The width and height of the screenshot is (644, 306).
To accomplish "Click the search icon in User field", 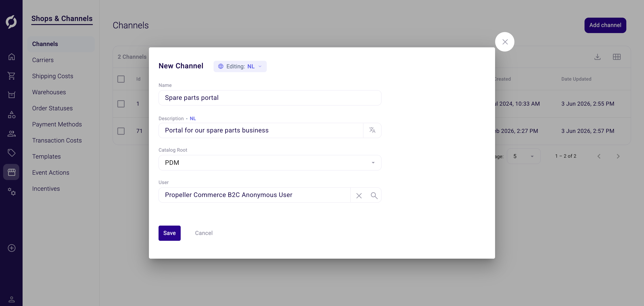I will 374,195.
